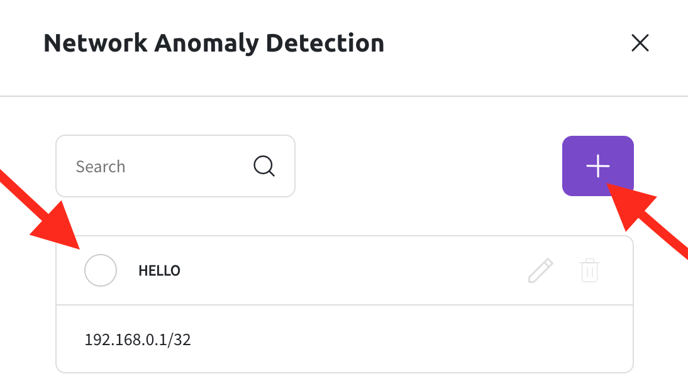Click the 192.168.0.1/32 address text
Image resolution: width=688 pixels, height=386 pixels.
(137, 340)
